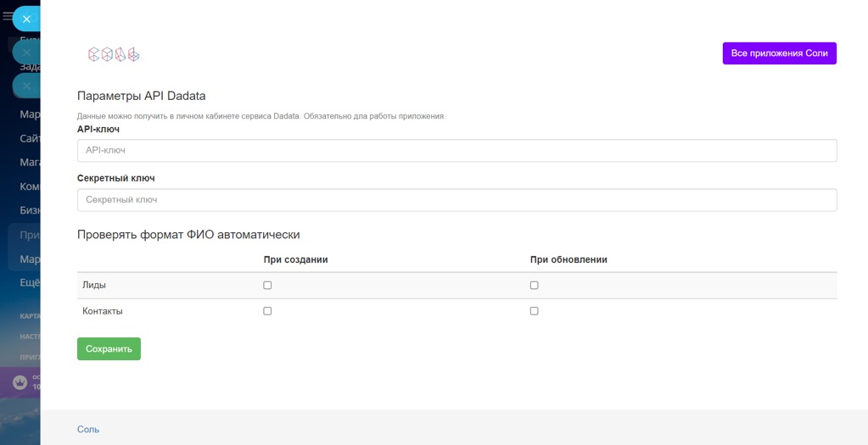Image resolution: width=868 pixels, height=445 pixels.
Task: Open the Все приложения Соли button
Action: click(x=780, y=53)
